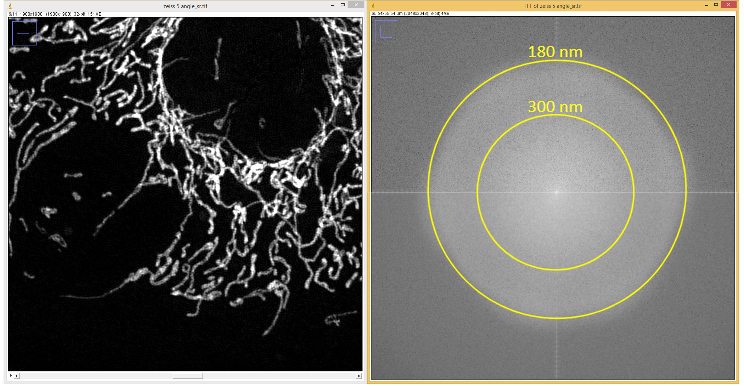Click the slice scrollbar thumb
The height and width of the screenshot is (386, 744).
click(187, 376)
